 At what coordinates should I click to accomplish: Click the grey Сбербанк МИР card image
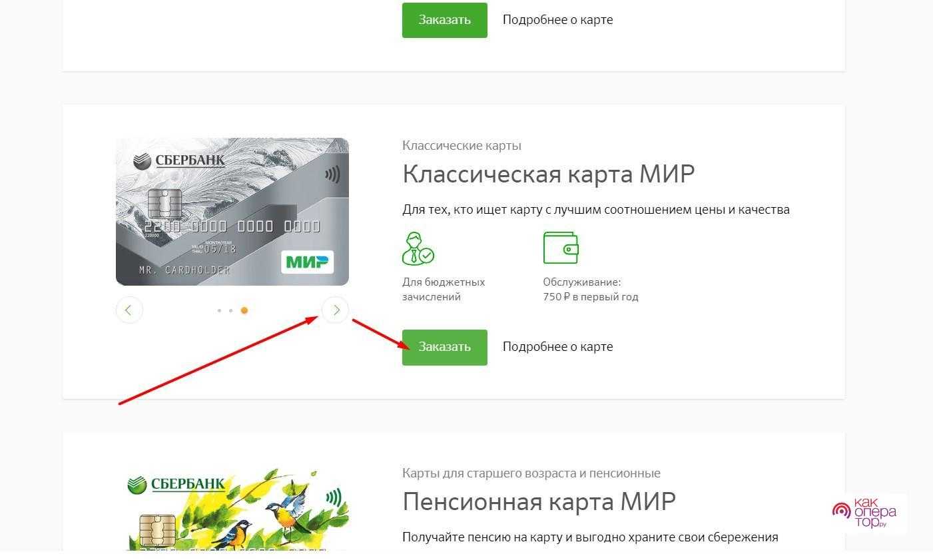tap(232, 212)
